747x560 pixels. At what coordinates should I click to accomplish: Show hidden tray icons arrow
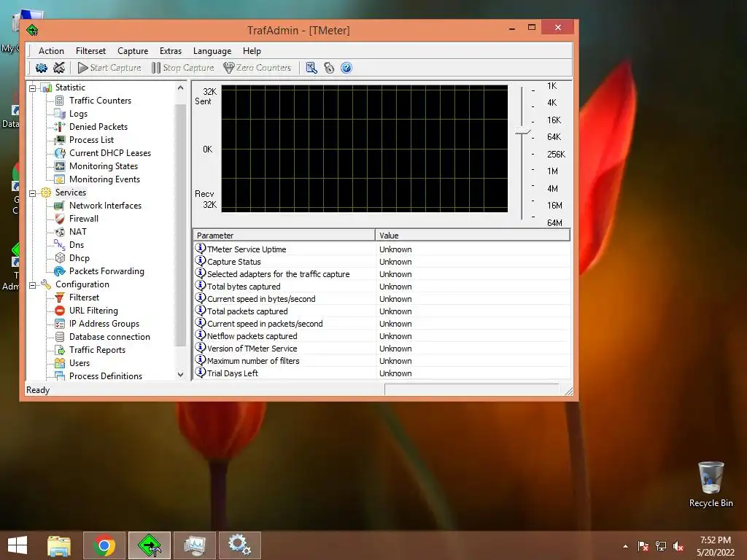click(x=625, y=546)
